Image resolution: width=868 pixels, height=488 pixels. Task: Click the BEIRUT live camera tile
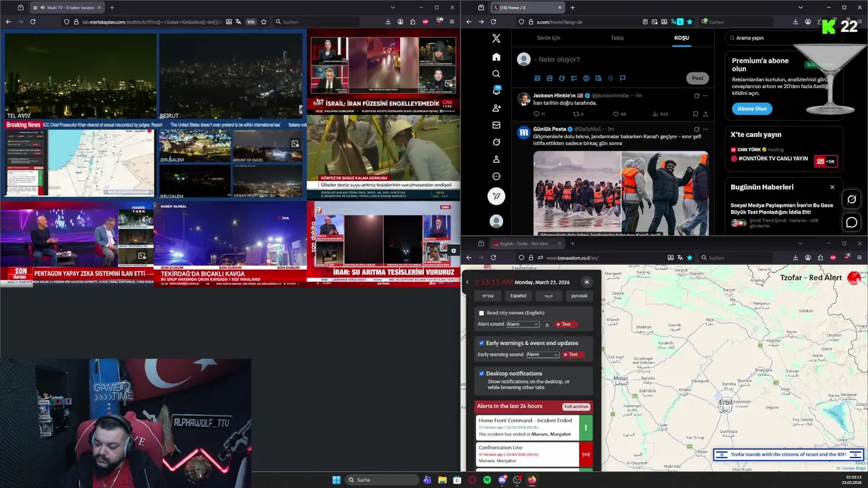230,77
